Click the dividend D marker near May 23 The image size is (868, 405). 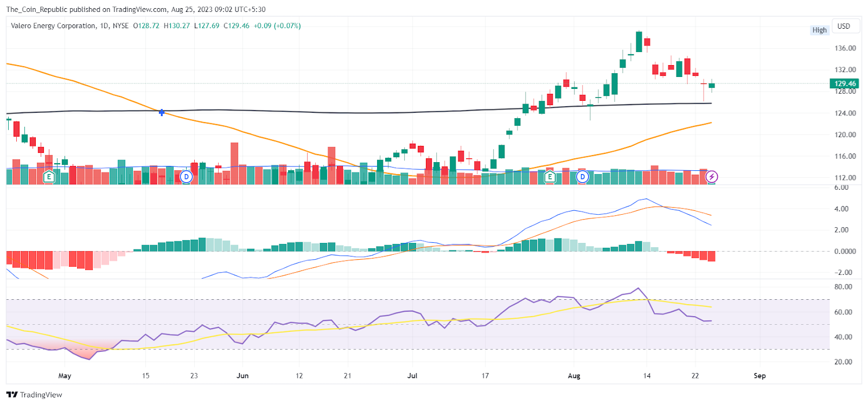(186, 177)
